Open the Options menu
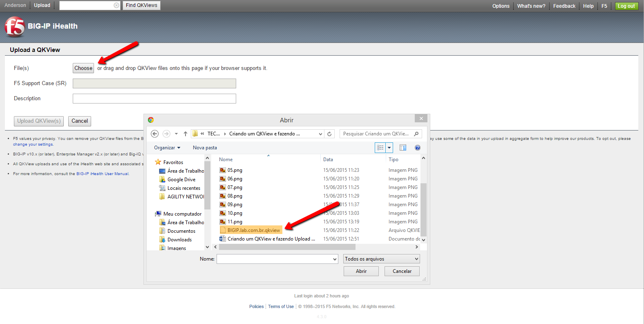Screen dimensions: 644x324 coord(501,6)
